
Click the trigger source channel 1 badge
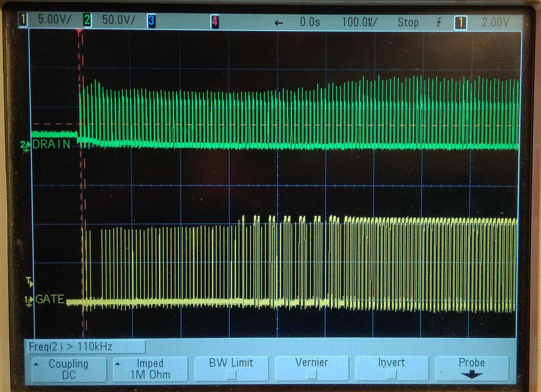click(460, 23)
